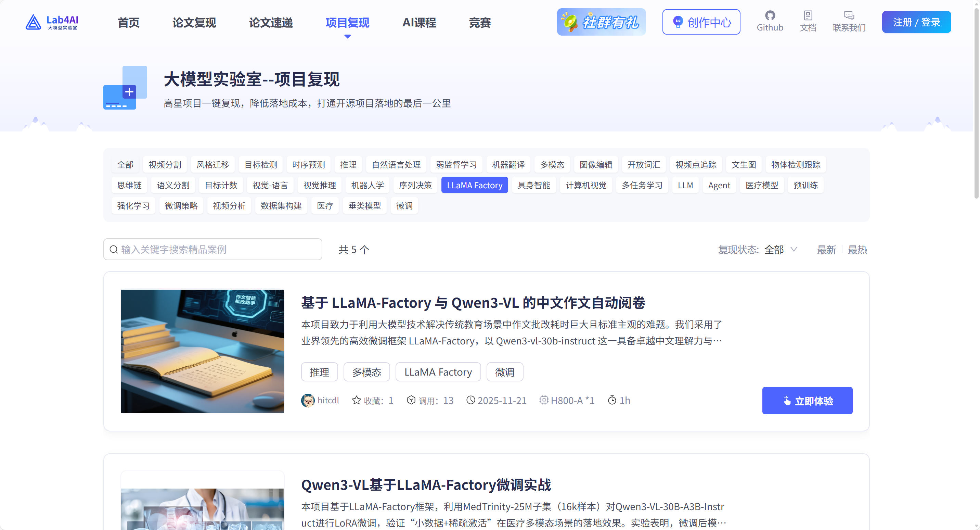Sort projects by 最热

click(x=857, y=250)
